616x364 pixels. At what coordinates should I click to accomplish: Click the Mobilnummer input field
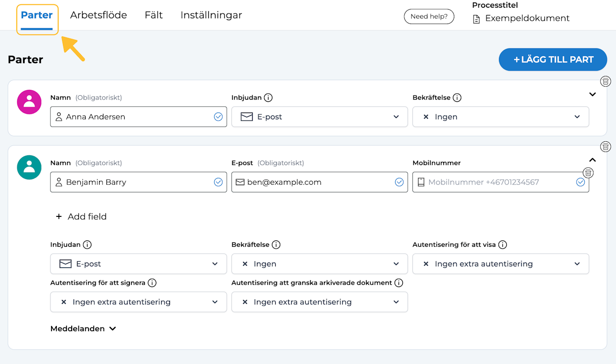tap(496, 182)
